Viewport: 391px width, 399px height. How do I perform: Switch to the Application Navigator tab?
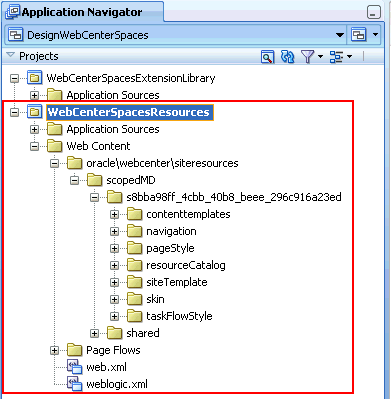tap(82, 13)
